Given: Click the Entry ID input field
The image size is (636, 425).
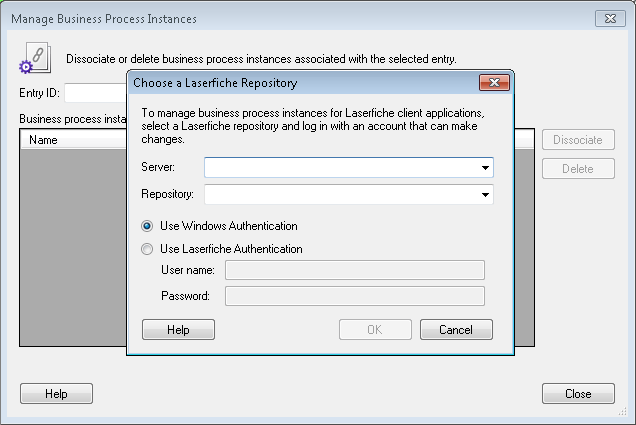Looking at the screenshot, I should click(x=96, y=93).
